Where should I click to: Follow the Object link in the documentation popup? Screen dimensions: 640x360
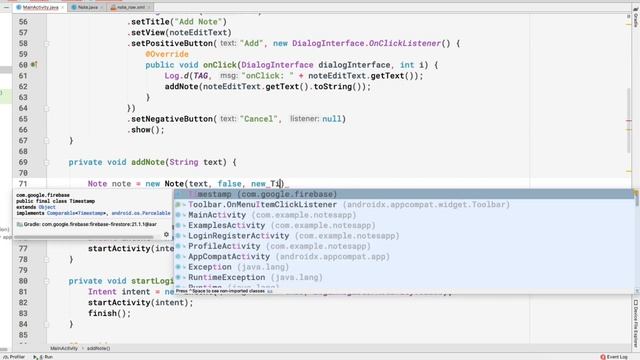pyautogui.click(x=47, y=207)
